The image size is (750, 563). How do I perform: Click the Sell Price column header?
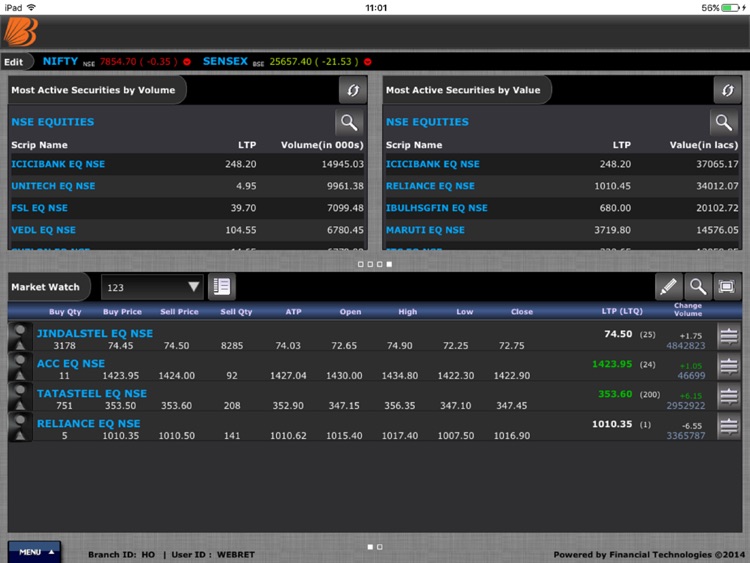coord(179,312)
